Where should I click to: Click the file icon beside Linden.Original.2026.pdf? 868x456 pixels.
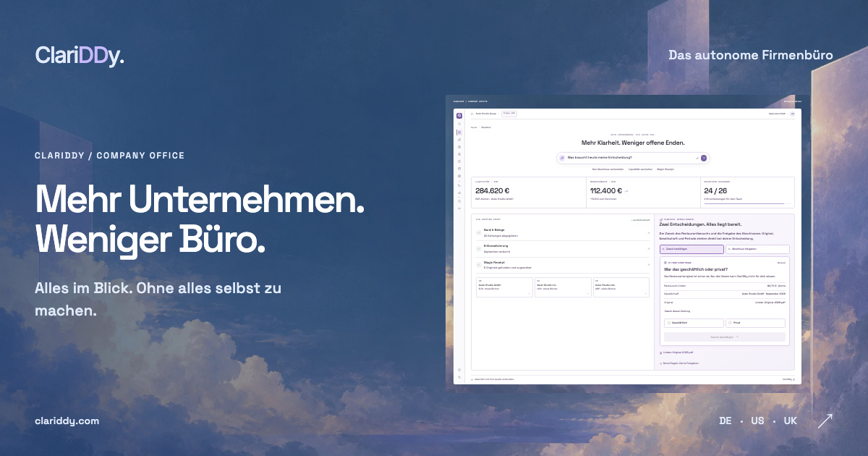(x=661, y=352)
